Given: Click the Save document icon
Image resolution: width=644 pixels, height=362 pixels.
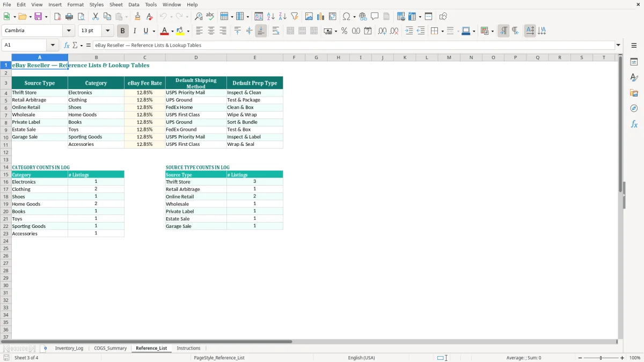Looking at the screenshot, I should tap(38, 17).
